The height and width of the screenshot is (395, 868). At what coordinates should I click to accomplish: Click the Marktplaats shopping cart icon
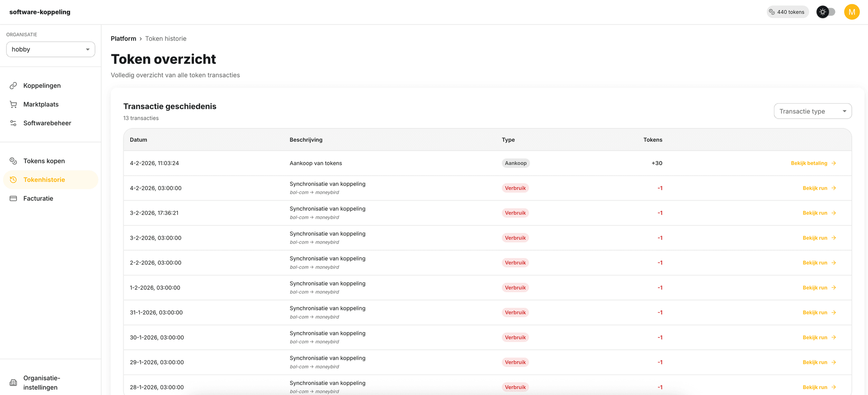(x=14, y=105)
